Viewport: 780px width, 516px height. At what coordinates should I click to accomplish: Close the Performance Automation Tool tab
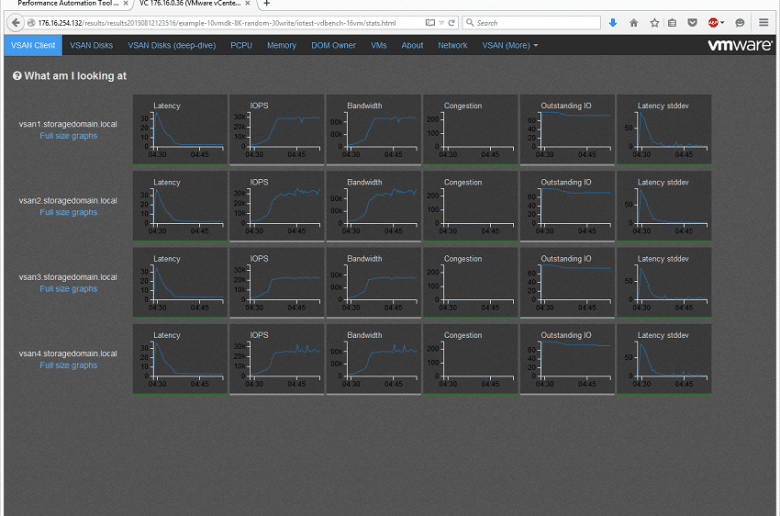126,3
